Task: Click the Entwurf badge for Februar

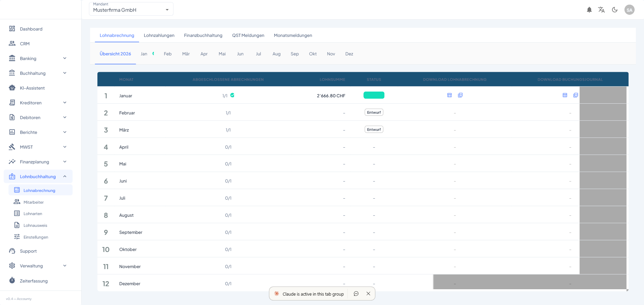Action: pyautogui.click(x=374, y=113)
